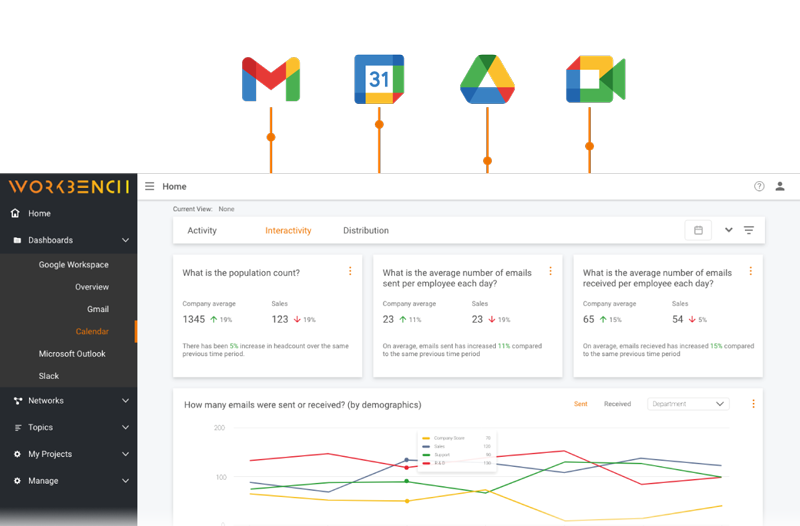Image resolution: width=800 pixels, height=526 pixels.
Task: Expand the Topics section chevron
Action: [126, 428]
